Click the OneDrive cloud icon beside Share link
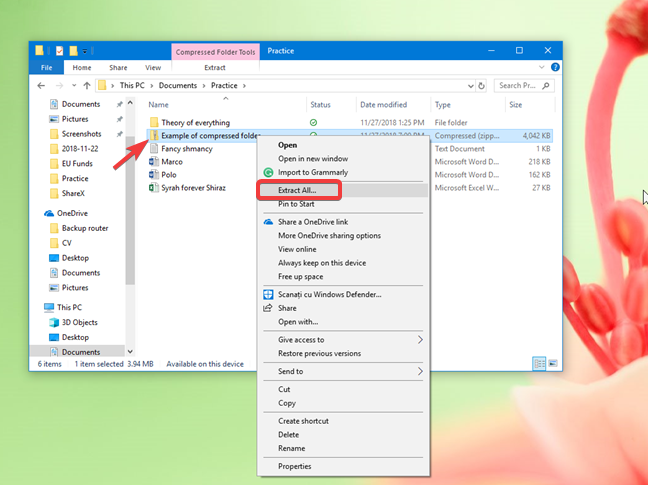The width and height of the screenshot is (648, 485). point(268,221)
